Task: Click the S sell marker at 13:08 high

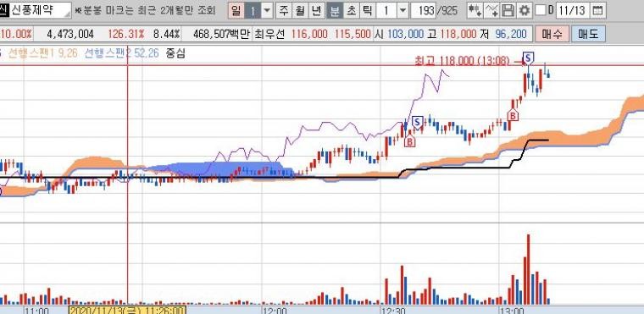Action: [x=528, y=58]
